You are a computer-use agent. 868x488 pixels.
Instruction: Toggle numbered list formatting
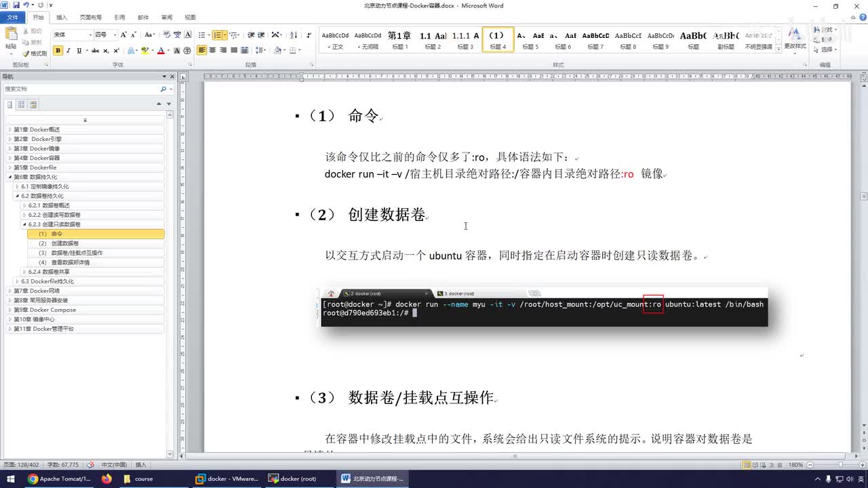tap(217, 35)
